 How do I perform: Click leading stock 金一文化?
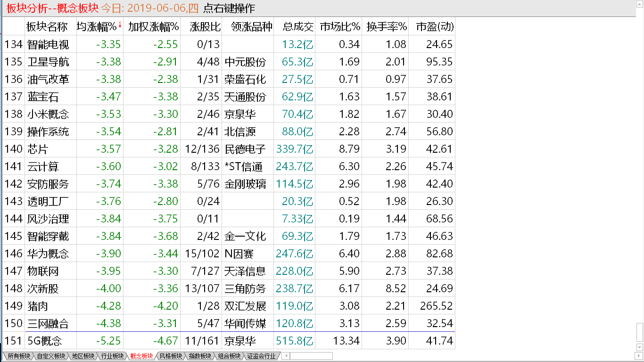(245, 236)
